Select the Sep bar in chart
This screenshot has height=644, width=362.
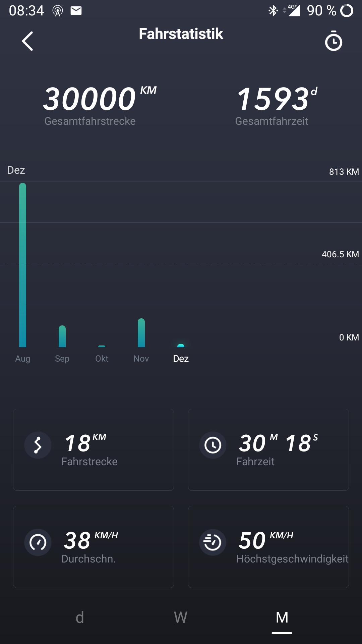coord(62,336)
